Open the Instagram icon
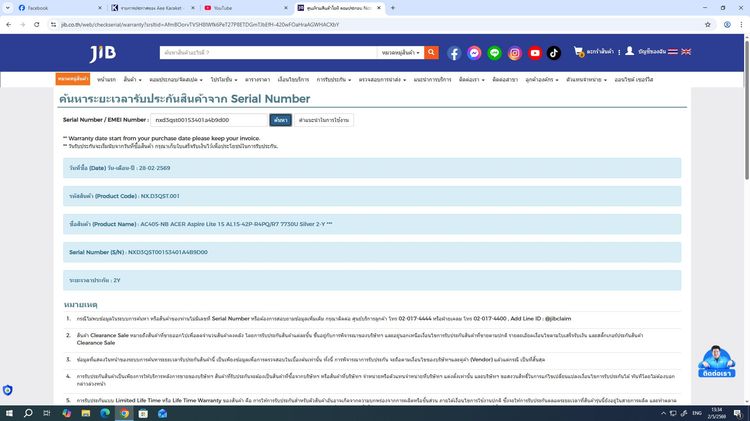This screenshot has width=750, height=421. click(x=514, y=53)
